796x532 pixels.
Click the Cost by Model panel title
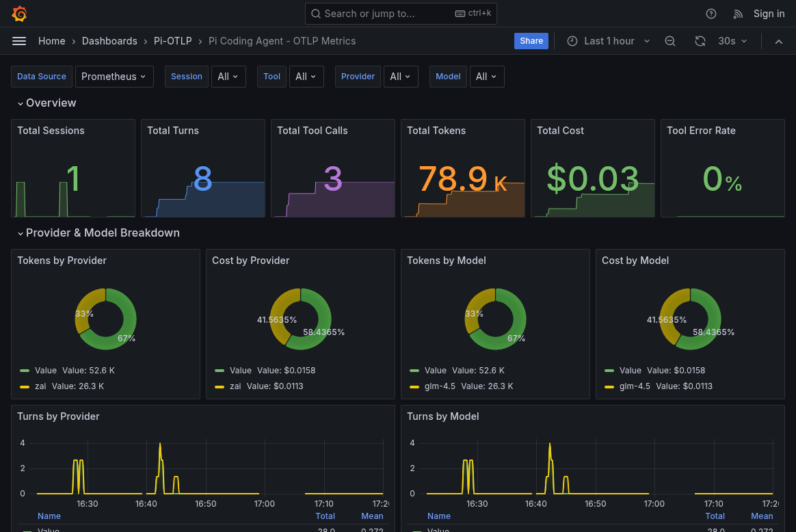(x=635, y=261)
